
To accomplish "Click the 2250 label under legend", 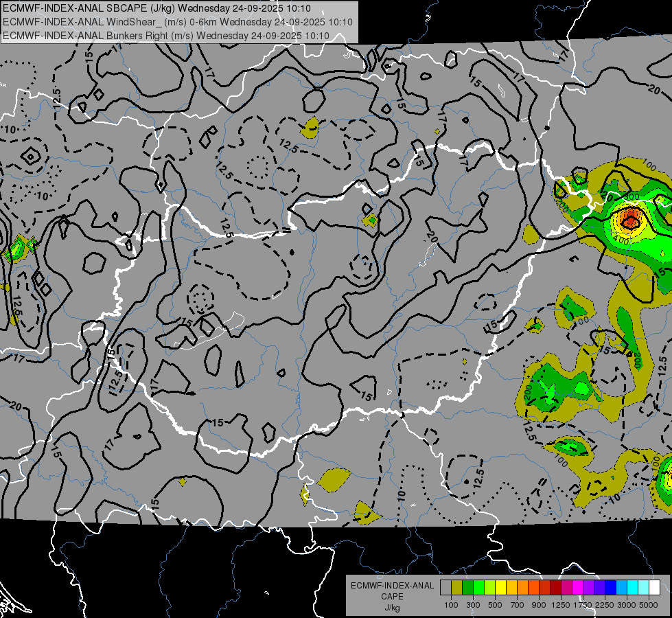I will coord(605,605).
